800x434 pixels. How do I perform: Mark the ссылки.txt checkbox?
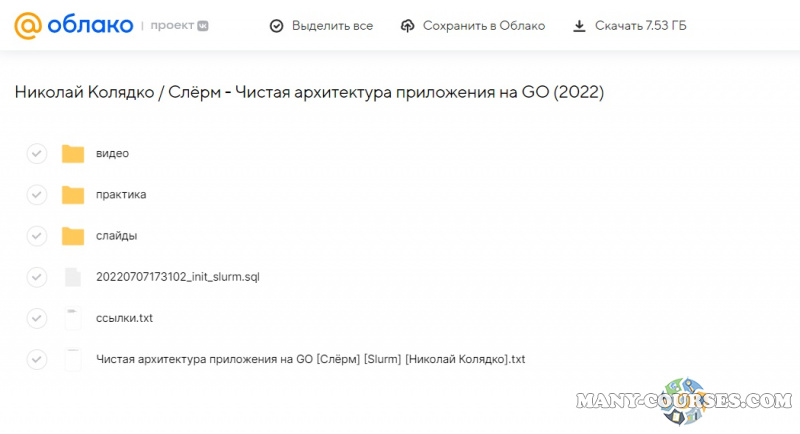pyautogui.click(x=37, y=318)
